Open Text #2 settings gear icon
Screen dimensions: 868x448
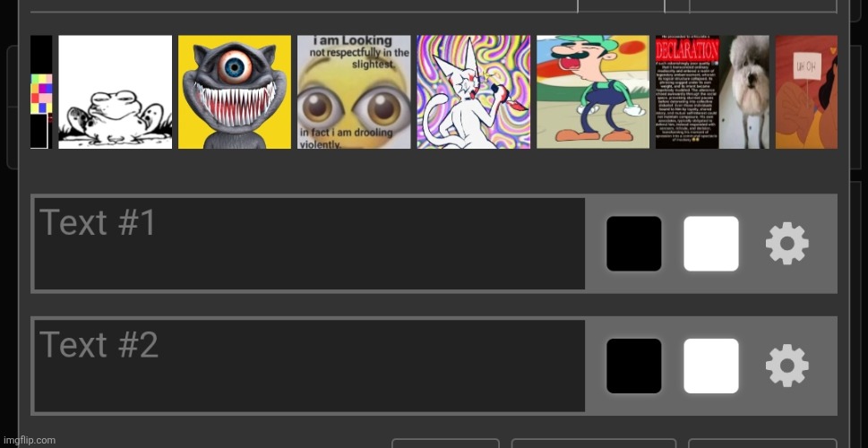tap(787, 366)
